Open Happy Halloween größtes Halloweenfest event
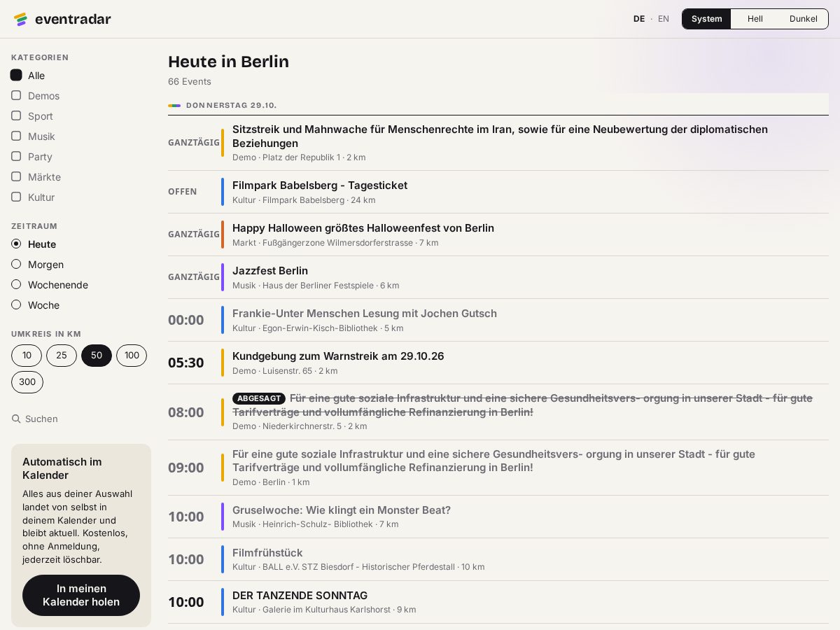Image resolution: width=840 pixels, height=630 pixels. 498,234
